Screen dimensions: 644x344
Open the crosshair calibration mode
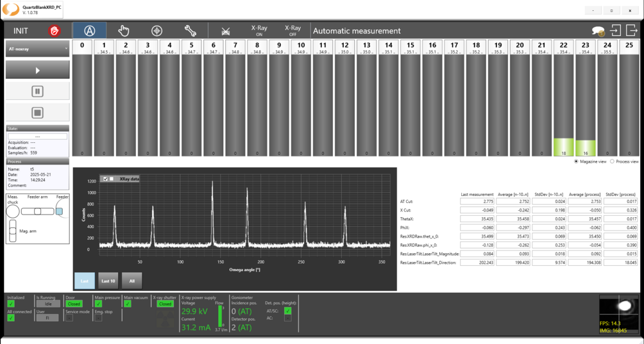click(157, 31)
